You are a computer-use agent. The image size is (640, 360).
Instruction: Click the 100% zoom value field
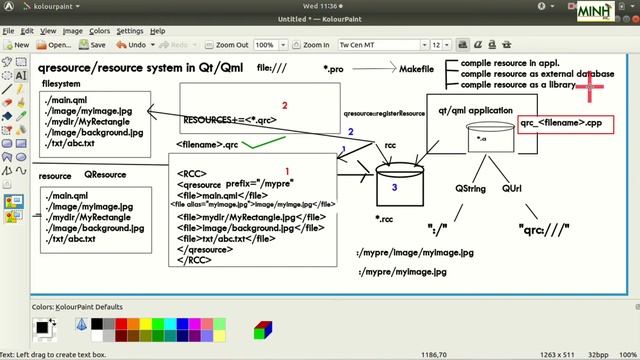pyautogui.click(x=266, y=45)
